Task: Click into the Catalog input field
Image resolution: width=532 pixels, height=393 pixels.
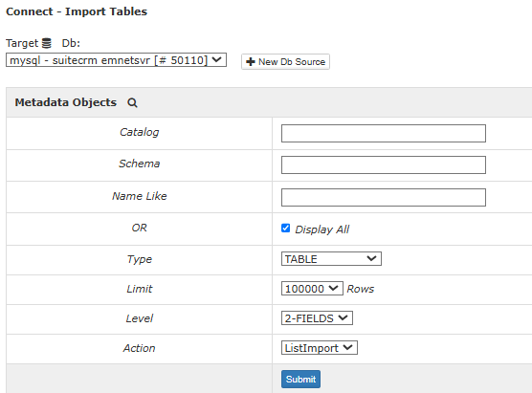Action: 384,133
